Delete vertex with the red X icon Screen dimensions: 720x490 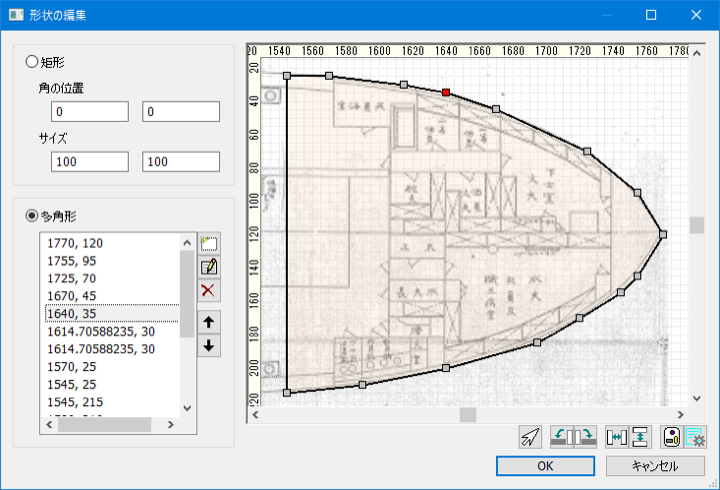click(209, 290)
